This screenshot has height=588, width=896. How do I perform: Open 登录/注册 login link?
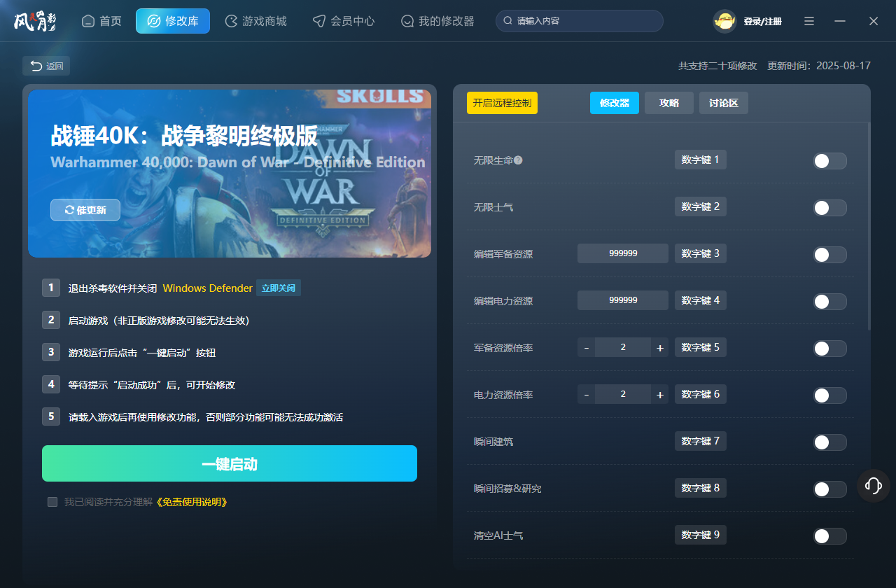[x=763, y=22]
